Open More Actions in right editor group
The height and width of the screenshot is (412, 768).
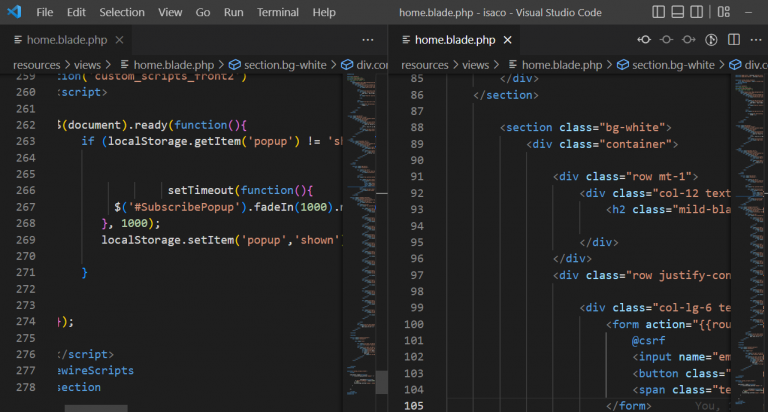(x=756, y=40)
